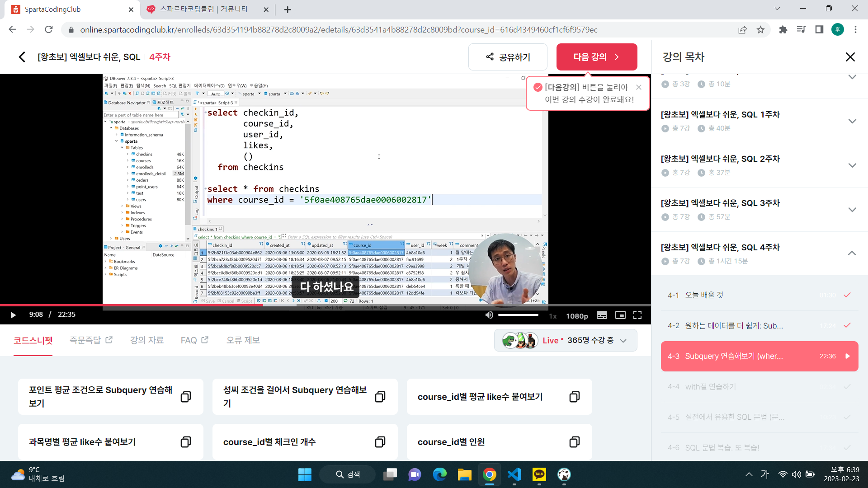The image size is (868, 488).
Task: Adjust the video volume slider
Action: click(518, 315)
